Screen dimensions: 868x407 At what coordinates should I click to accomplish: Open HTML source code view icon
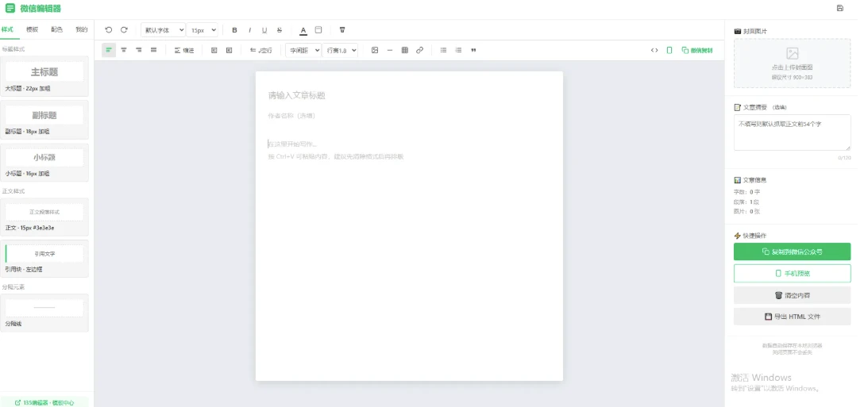click(654, 50)
